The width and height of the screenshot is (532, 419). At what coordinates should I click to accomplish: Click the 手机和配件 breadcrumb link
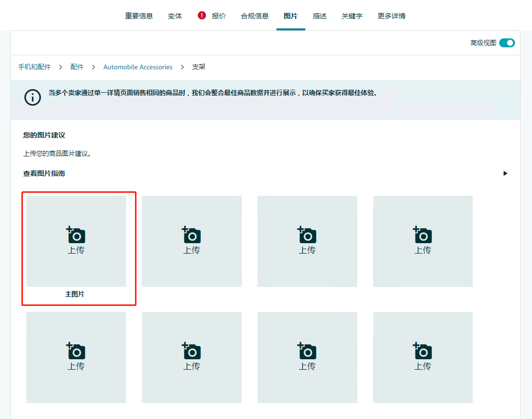(34, 67)
